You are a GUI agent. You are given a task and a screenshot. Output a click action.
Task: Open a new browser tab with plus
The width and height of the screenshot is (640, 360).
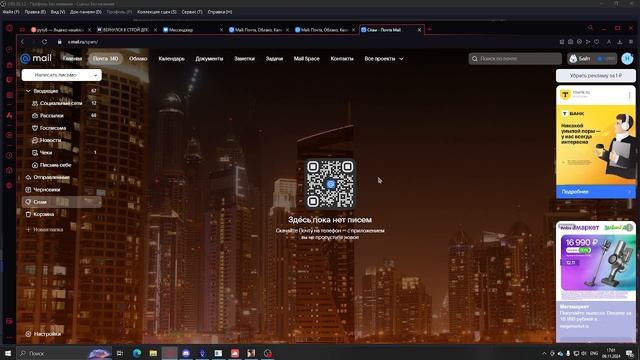(x=429, y=29)
